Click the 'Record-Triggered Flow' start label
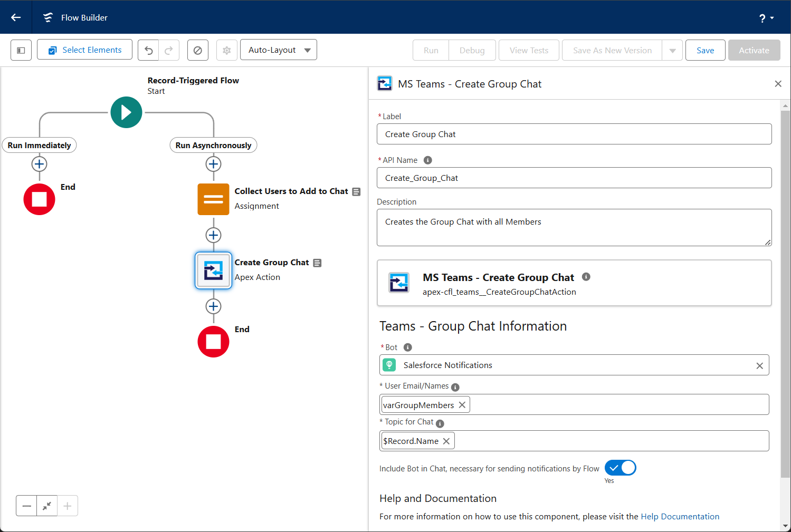 point(193,81)
